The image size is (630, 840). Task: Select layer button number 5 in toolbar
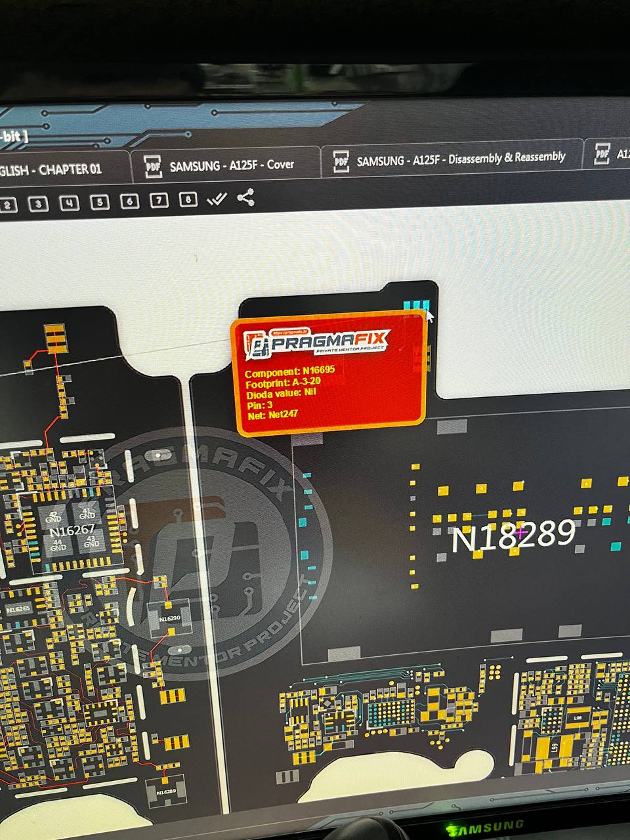coord(100,202)
